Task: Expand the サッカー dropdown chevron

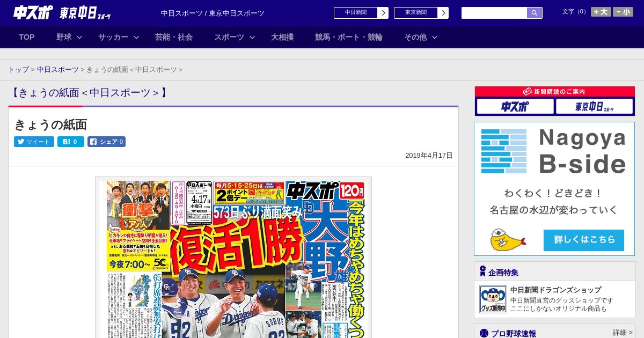Action: coord(136,37)
